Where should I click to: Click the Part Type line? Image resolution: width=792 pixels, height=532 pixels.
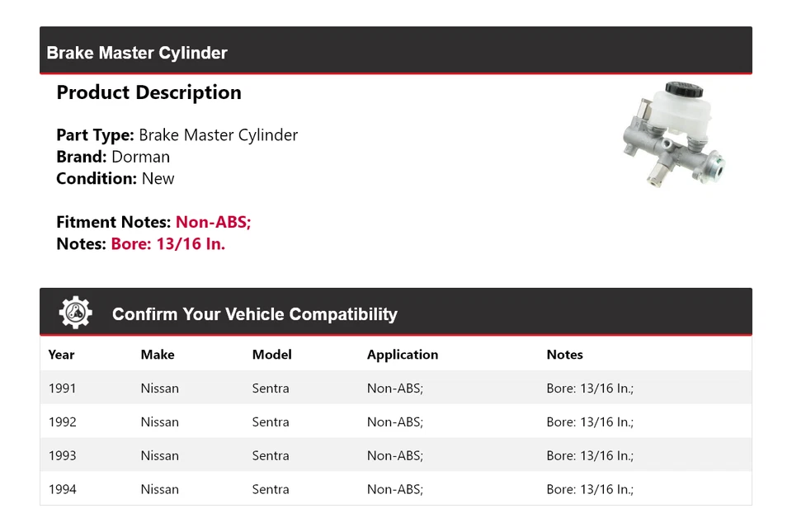pos(177,135)
